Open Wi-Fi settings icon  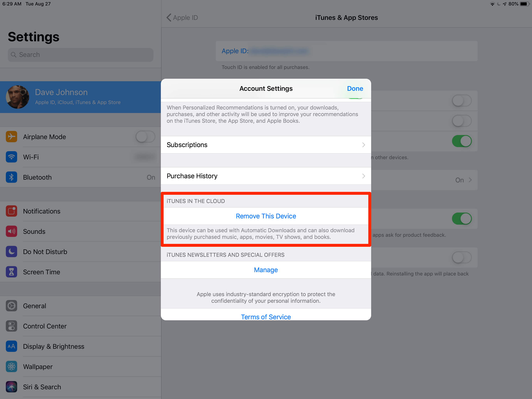(11, 157)
